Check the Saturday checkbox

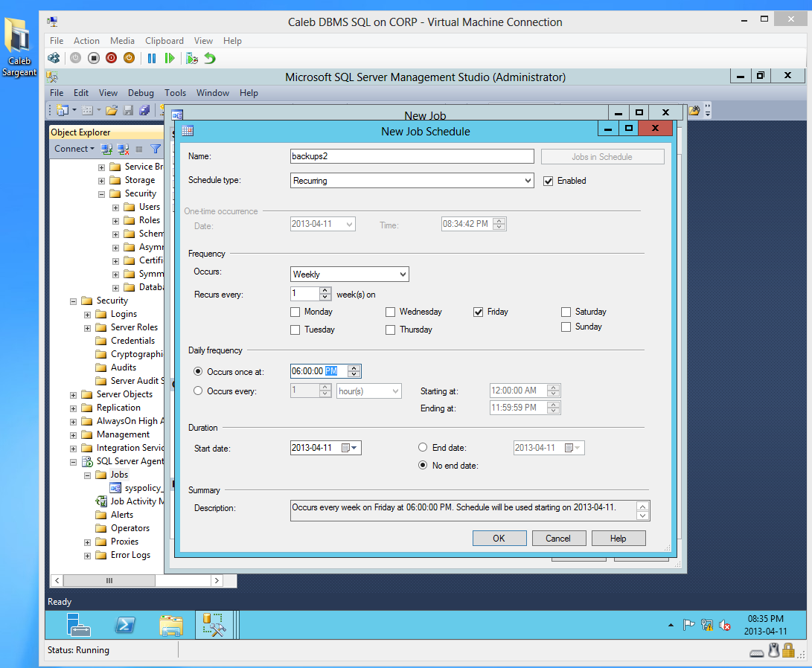pyautogui.click(x=566, y=312)
